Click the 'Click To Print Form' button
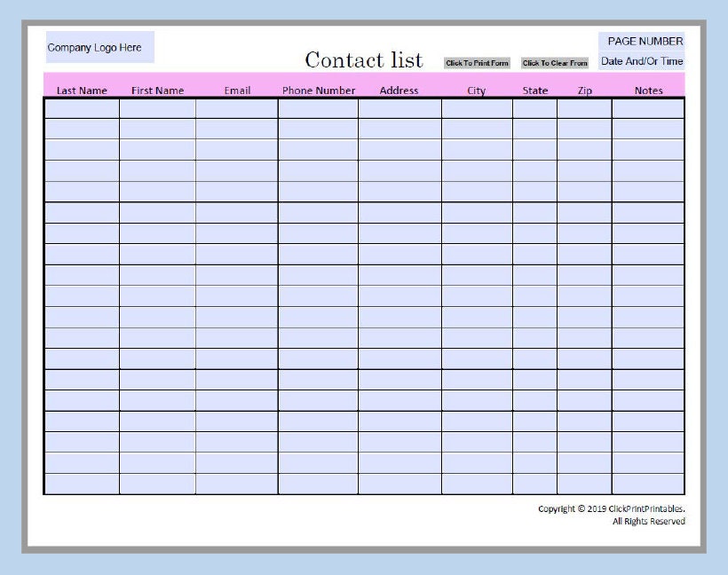This screenshot has height=575, width=728. pos(477,63)
